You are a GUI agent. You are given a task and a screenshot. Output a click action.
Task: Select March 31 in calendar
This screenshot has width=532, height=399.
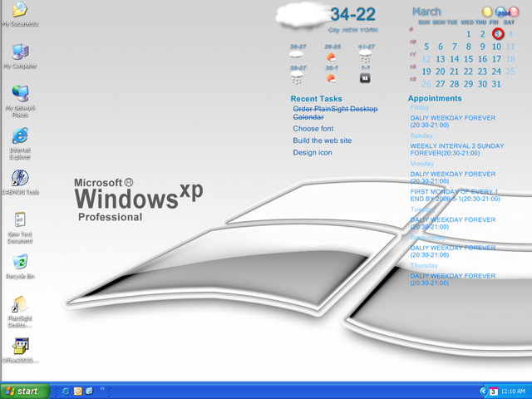tap(496, 84)
